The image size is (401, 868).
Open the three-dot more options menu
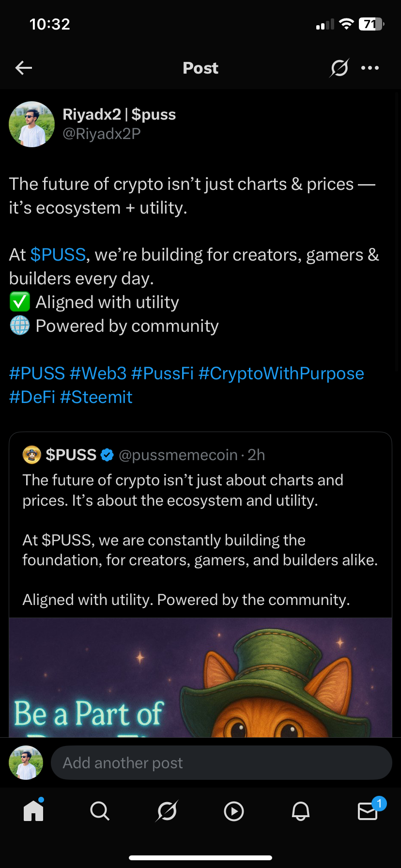(370, 68)
